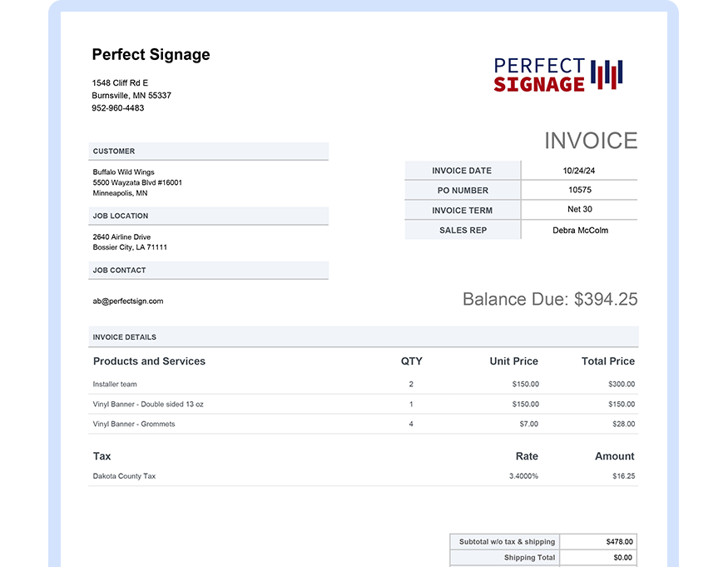Select the invoice date value 10/24/24
The width and height of the screenshot is (728, 567).
[579, 171]
